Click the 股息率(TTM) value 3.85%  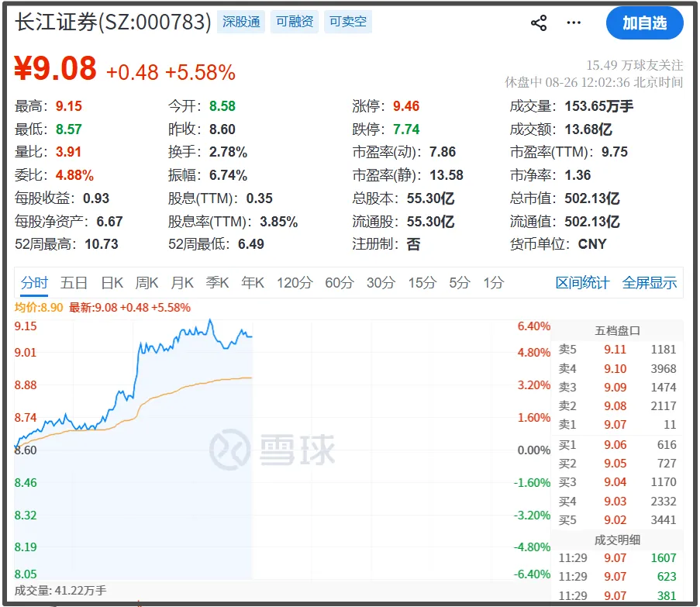click(x=278, y=222)
